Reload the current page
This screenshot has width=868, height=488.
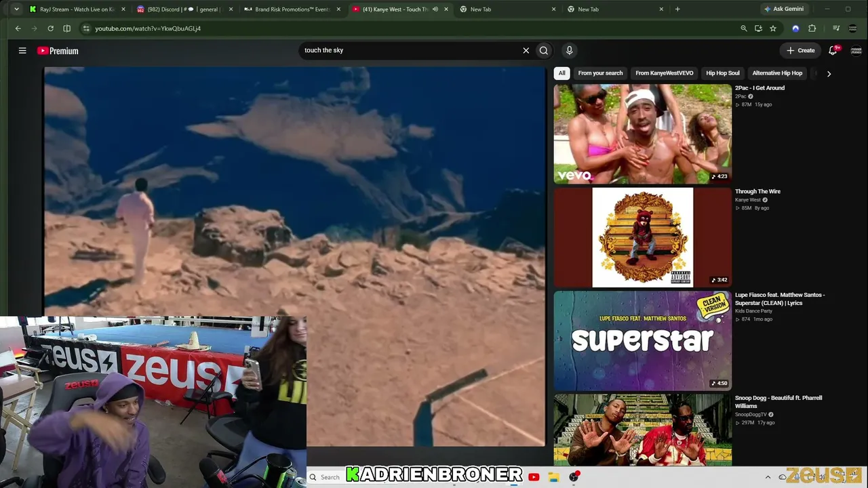[50, 28]
